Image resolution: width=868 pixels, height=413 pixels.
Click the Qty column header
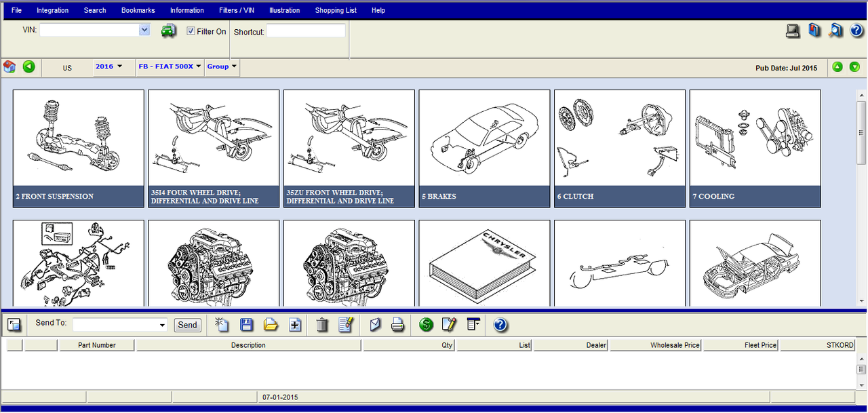[410, 345]
